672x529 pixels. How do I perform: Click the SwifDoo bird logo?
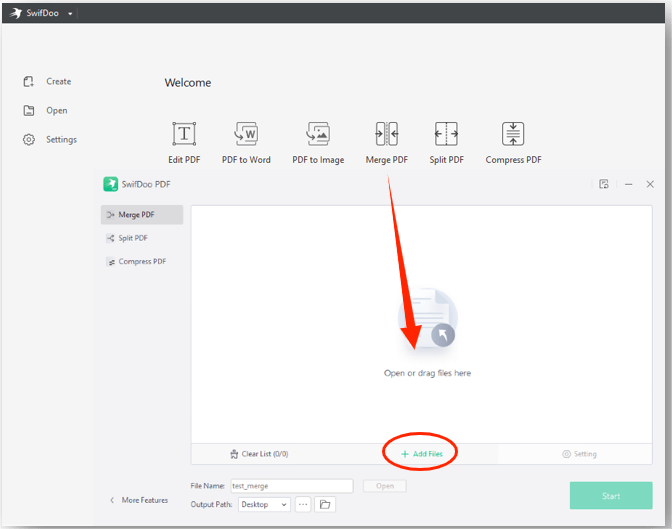click(x=15, y=13)
